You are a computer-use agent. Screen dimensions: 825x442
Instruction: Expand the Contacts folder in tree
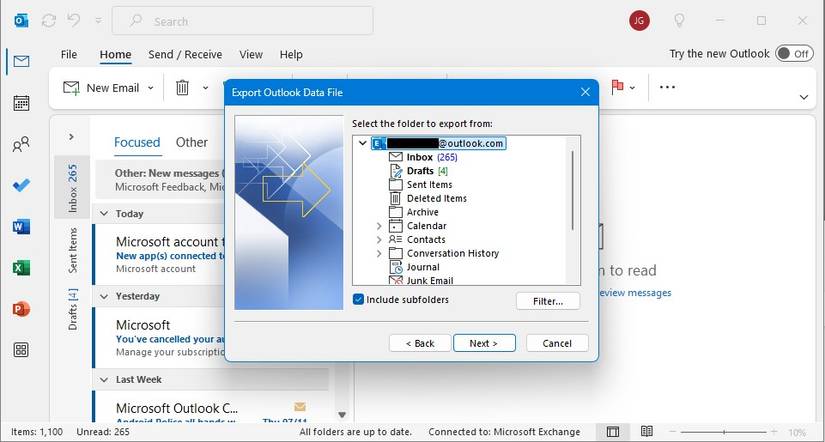coord(379,240)
